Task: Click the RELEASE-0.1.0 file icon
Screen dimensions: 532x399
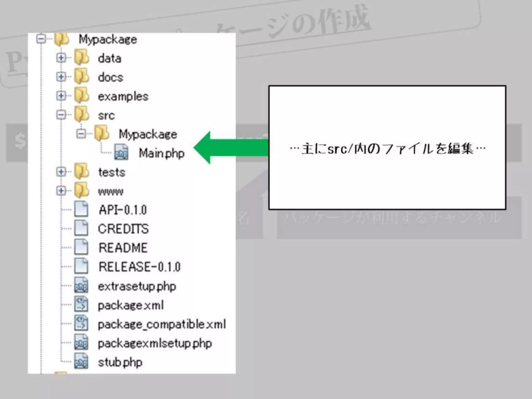Action: pos(81,266)
